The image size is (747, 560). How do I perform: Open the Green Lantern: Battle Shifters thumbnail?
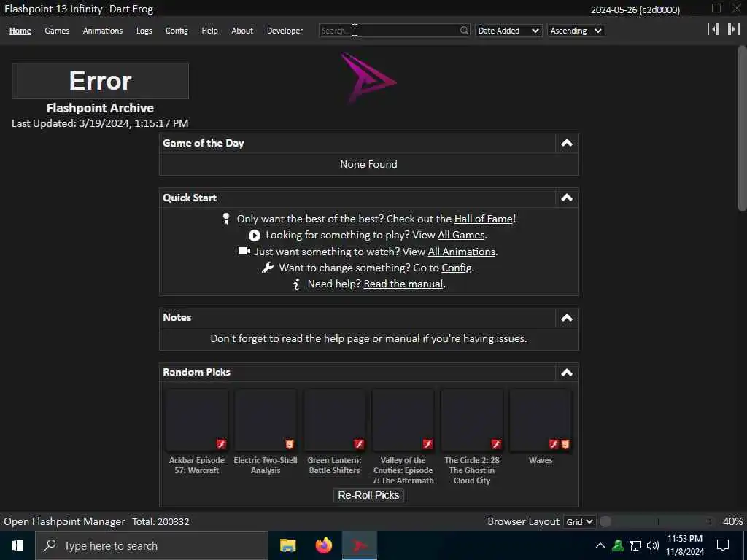(334, 420)
